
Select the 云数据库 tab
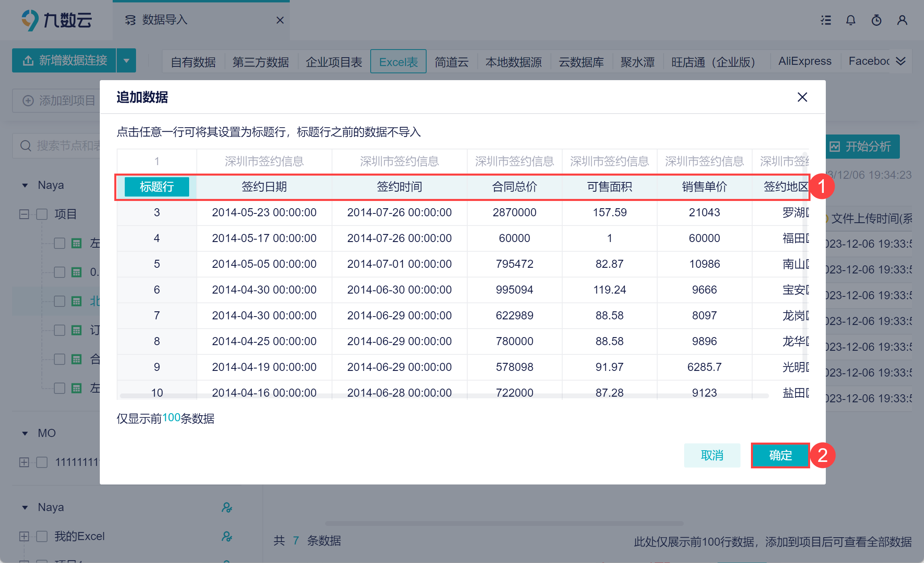click(x=581, y=62)
